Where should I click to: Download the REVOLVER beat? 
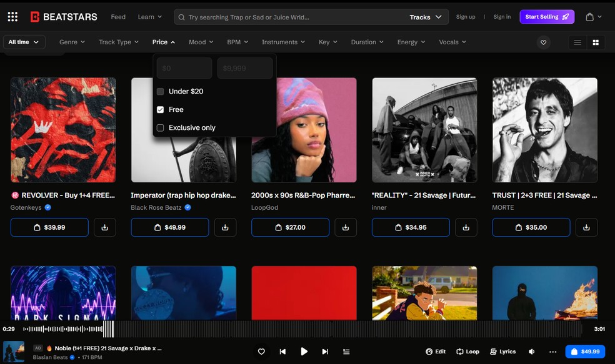coord(105,227)
